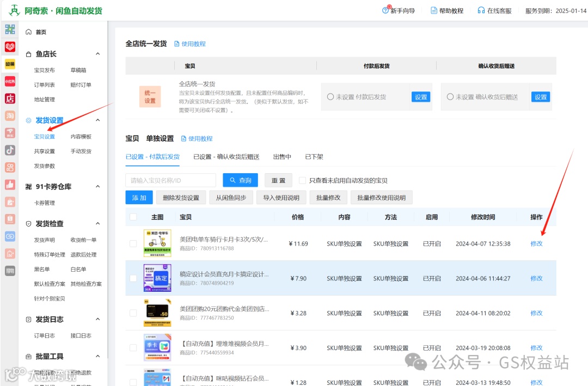Click the 91卡券仓库 grid icon

coord(28,187)
